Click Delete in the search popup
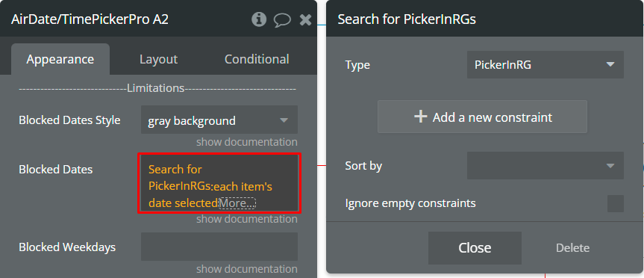The width and height of the screenshot is (644, 278). click(572, 248)
